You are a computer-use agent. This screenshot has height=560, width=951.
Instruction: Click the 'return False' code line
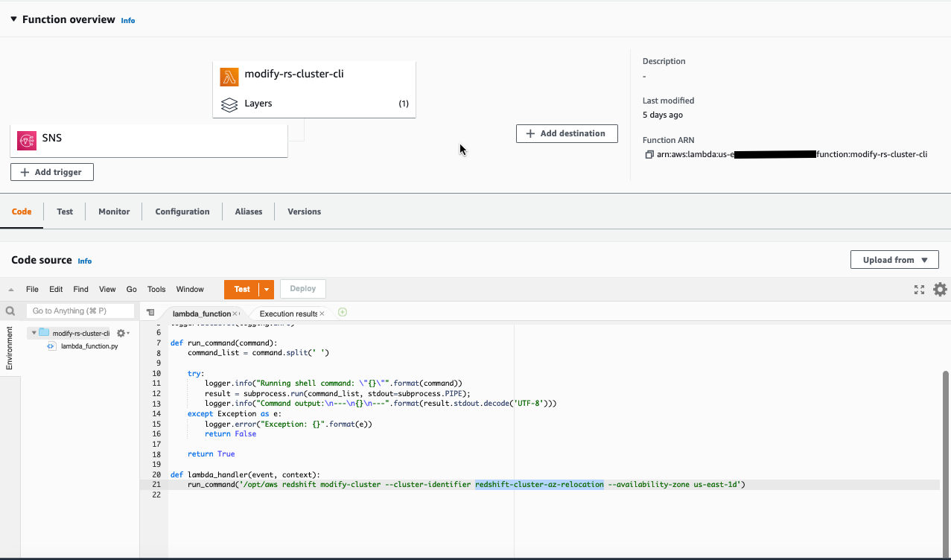tap(230, 434)
